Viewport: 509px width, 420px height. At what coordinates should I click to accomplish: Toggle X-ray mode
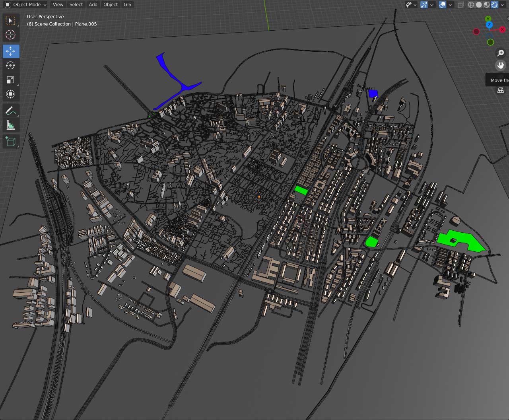[x=460, y=5]
